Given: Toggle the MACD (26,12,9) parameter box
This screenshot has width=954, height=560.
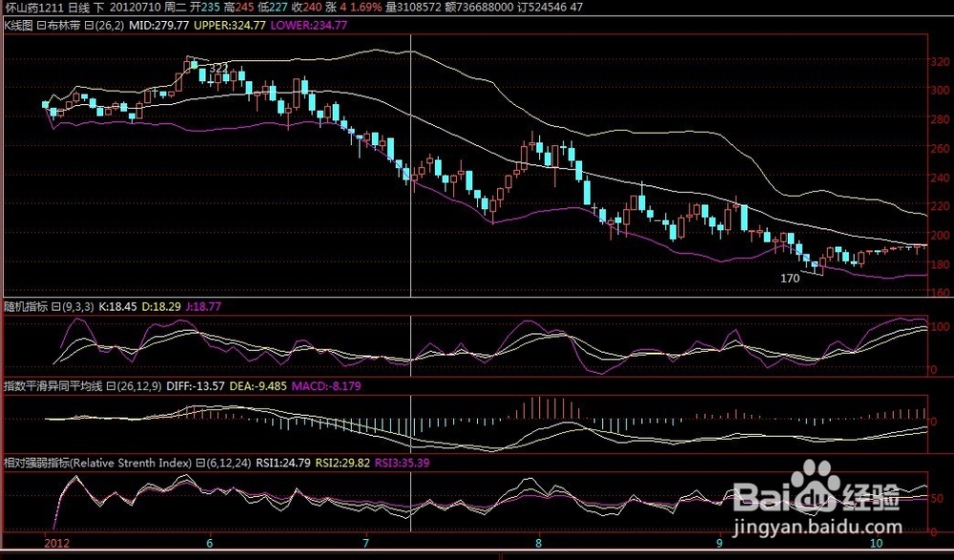Looking at the screenshot, I should (111, 386).
